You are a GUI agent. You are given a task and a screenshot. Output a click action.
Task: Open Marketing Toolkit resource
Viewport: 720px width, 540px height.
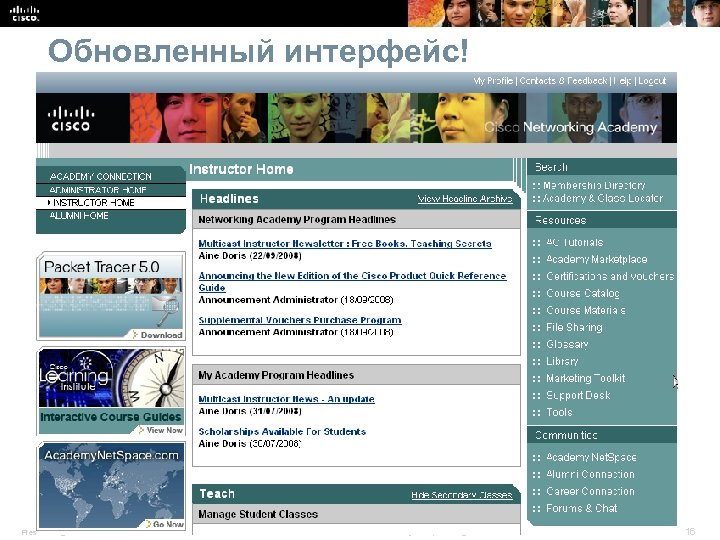585,378
